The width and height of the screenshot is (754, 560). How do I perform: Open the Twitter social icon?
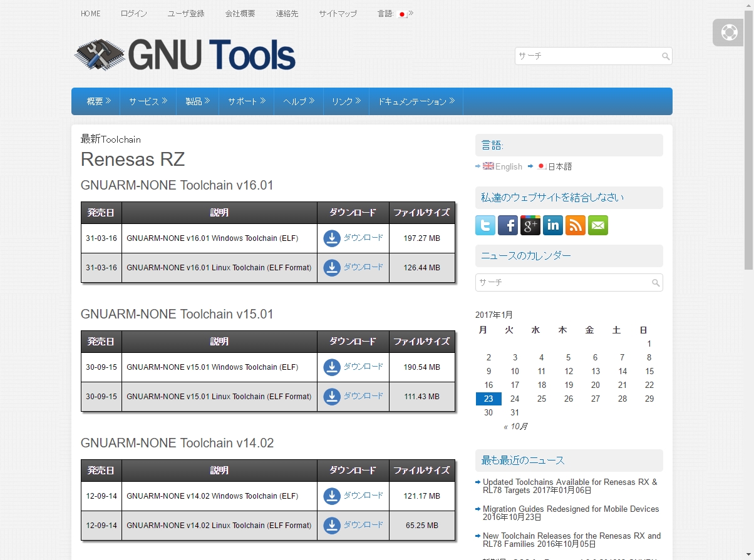click(x=485, y=225)
